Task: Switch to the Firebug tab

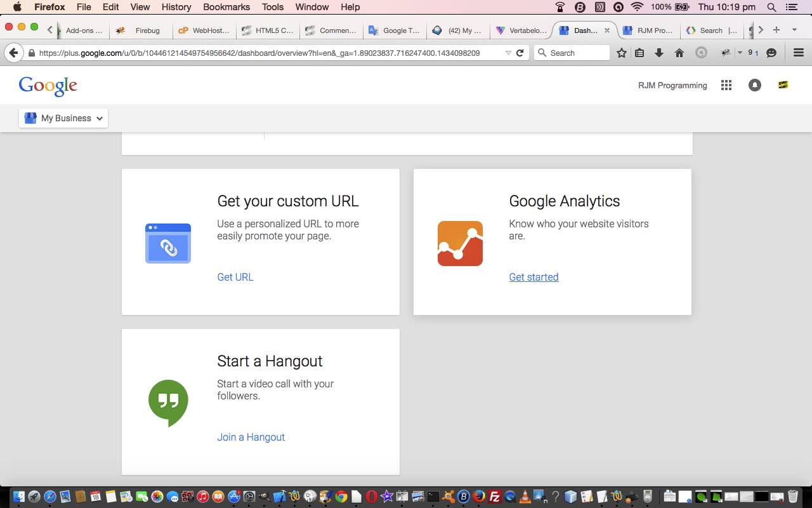Action: (x=141, y=30)
